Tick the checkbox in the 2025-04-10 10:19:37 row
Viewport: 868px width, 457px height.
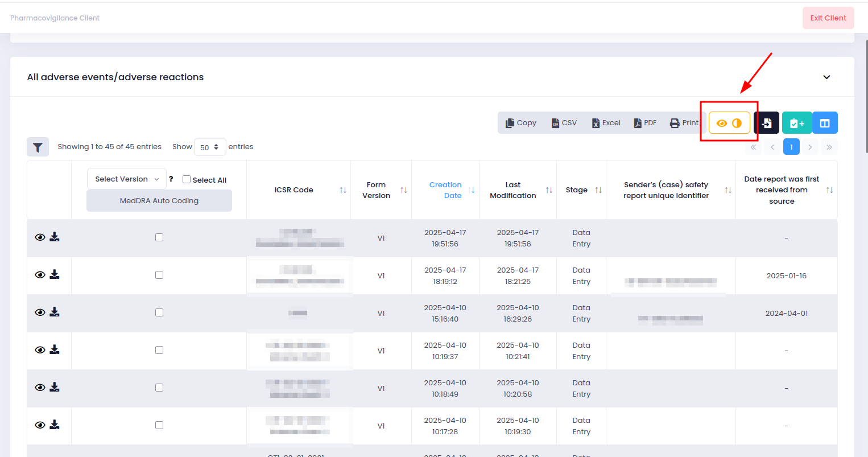click(159, 350)
